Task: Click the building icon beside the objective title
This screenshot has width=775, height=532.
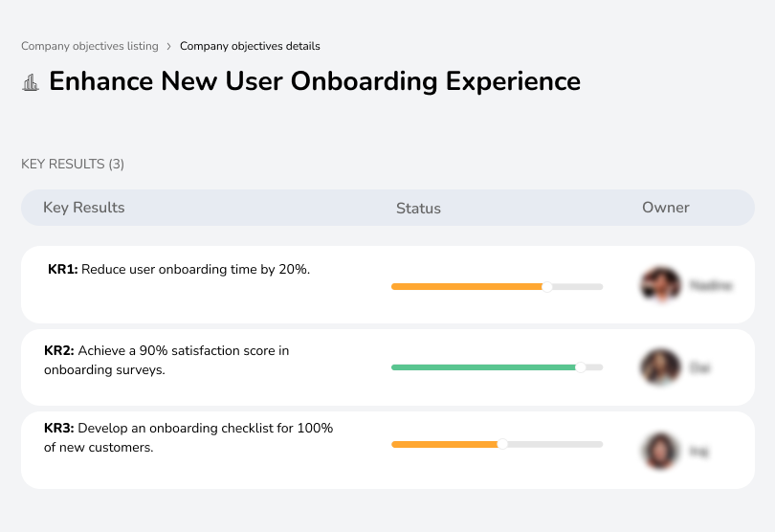Action: 31,82
